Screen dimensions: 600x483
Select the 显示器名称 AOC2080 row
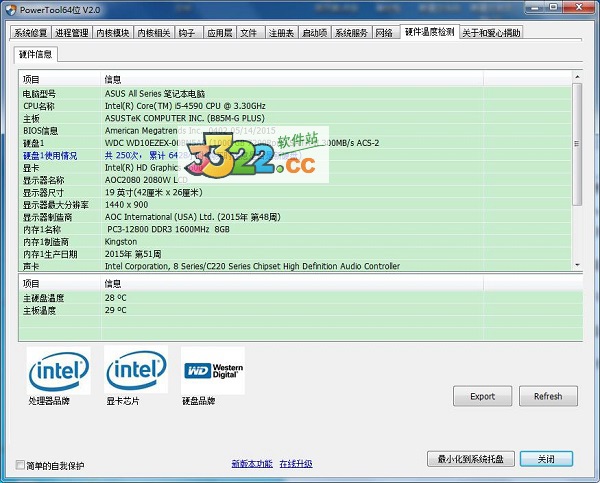pyautogui.click(x=295, y=180)
